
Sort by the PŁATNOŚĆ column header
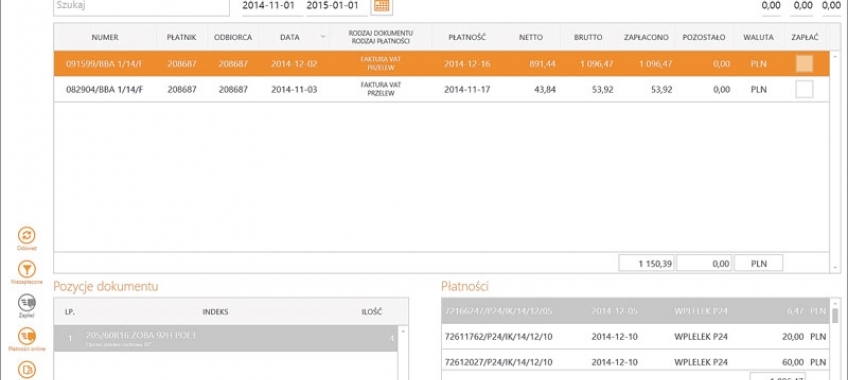(x=467, y=37)
